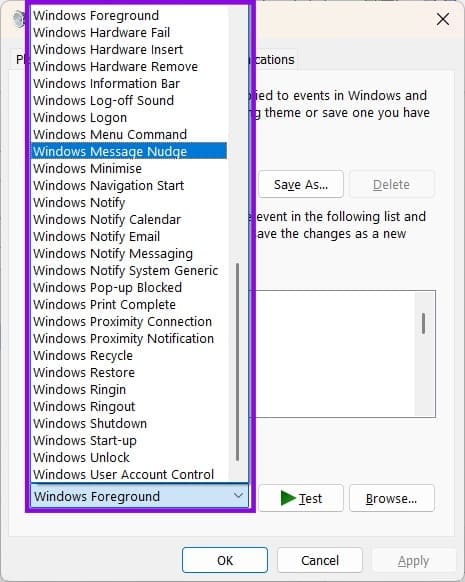The width and height of the screenshot is (465, 582).
Task: Pick Windows Logon from the list
Action: tap(129, 118)
